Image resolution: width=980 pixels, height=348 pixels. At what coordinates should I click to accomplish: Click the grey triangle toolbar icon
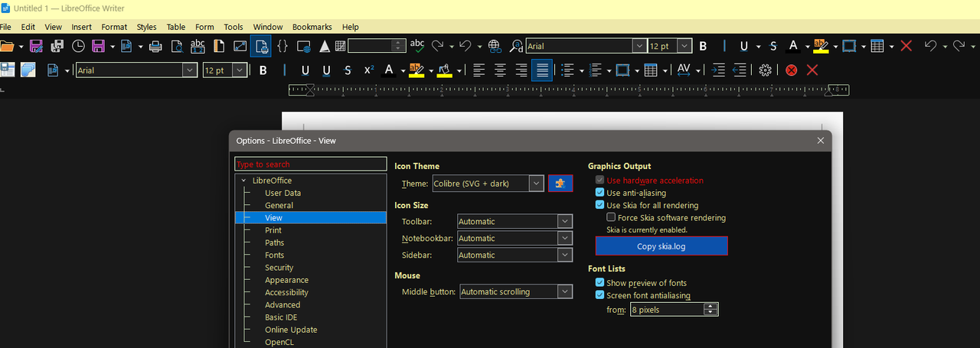[325, 47]
